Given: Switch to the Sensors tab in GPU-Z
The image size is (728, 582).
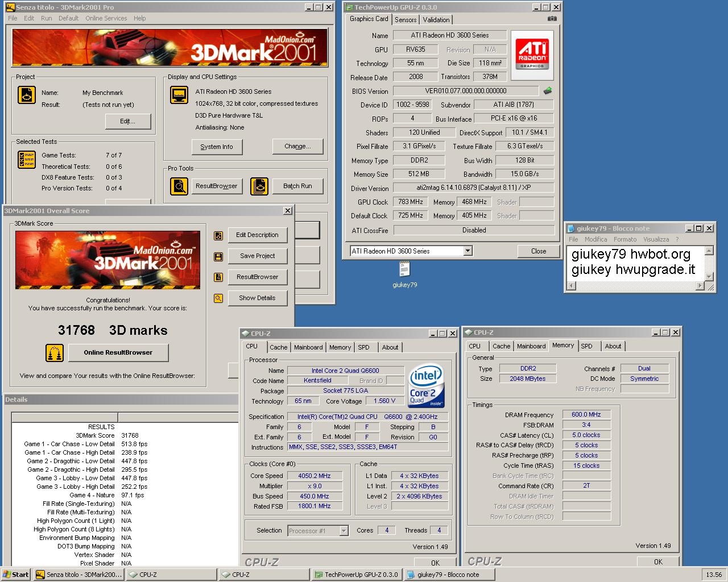Looking at the screenshot, I should 406,20.
